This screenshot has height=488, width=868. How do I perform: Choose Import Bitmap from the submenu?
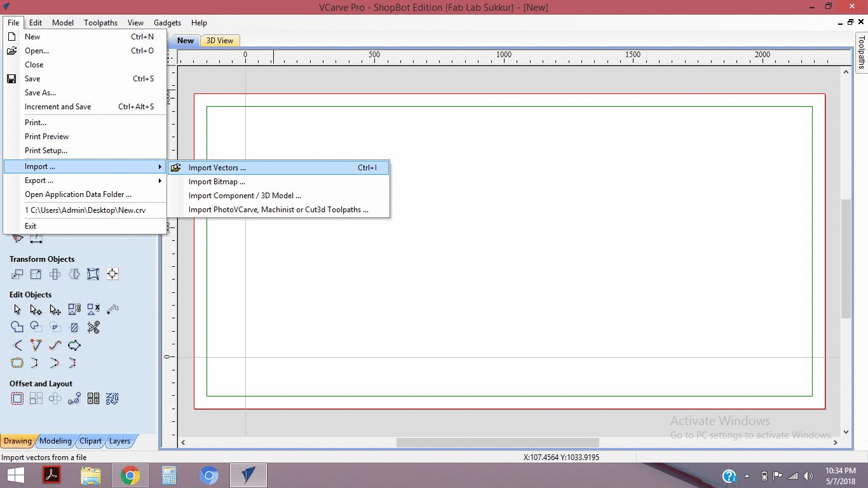(278, 182)
